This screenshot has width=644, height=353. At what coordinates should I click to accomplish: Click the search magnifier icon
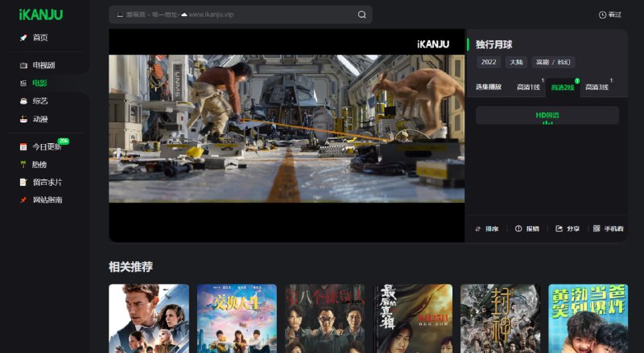point(362,14)
